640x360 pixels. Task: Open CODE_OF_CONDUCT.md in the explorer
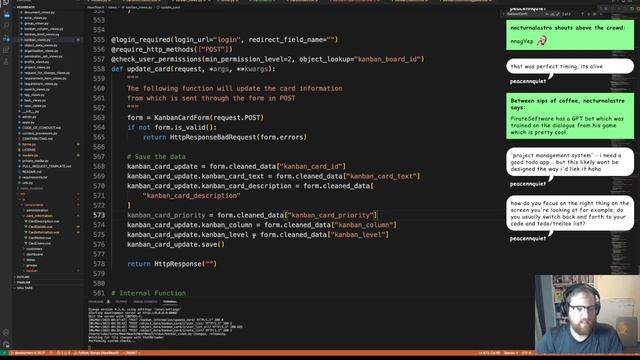click(41, 128)
